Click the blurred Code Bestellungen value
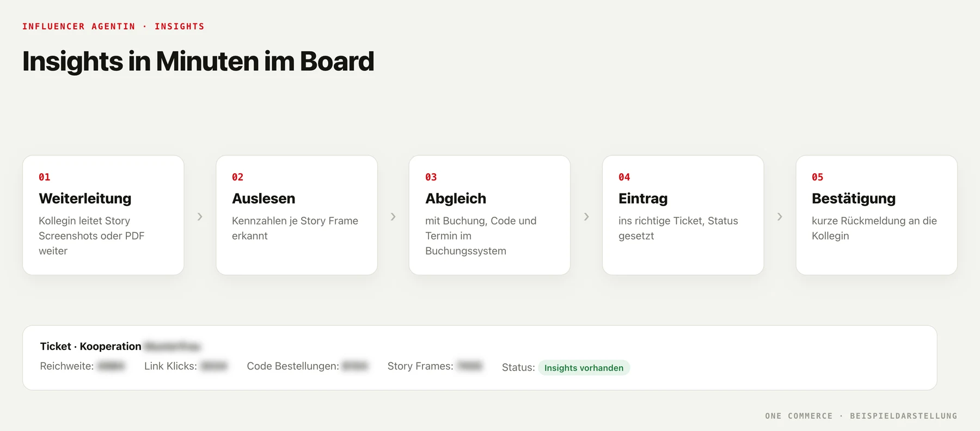The height and width of the screenshot is (431, 980). [356, 366]
